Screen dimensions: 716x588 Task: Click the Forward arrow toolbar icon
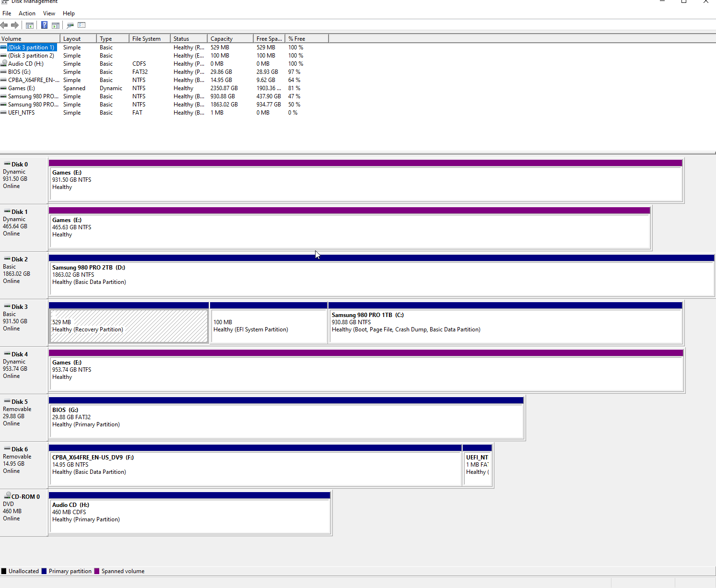[15, 25]
